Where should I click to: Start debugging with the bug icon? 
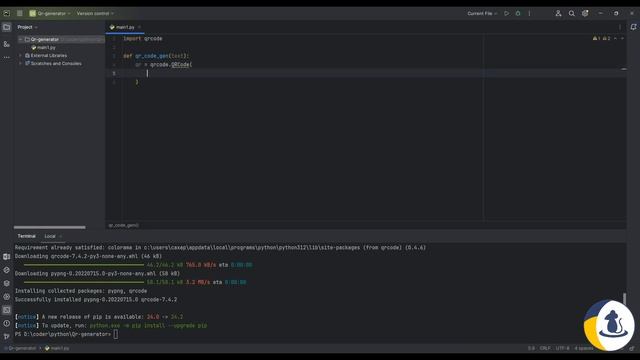pos(518,13)
